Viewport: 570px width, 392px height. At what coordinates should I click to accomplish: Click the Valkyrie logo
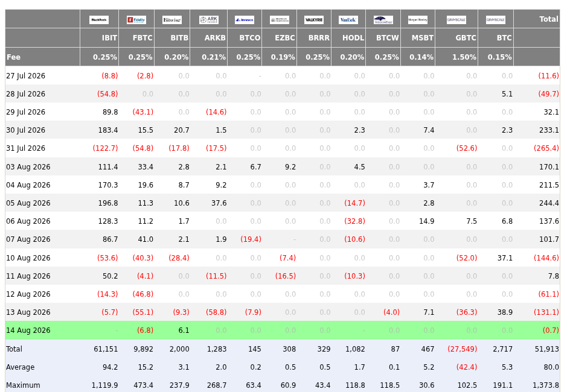pos(314,19)
